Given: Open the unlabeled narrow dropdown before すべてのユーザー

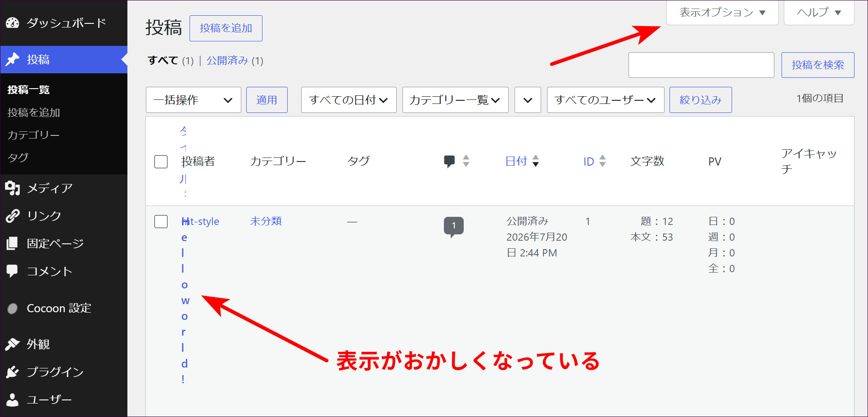Looking at the screenshot, I should click(x=528, y=100).
